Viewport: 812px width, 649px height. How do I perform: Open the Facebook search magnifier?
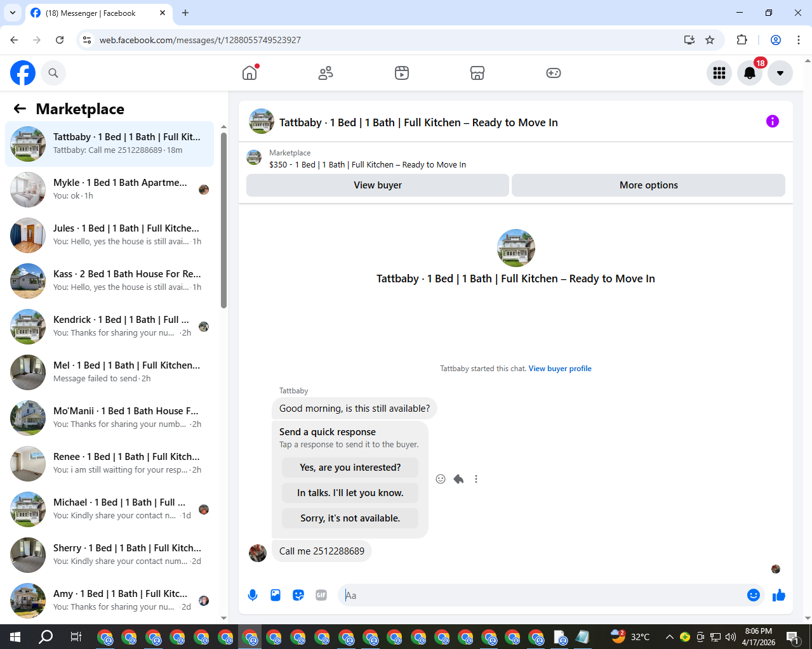coord(53,73)
